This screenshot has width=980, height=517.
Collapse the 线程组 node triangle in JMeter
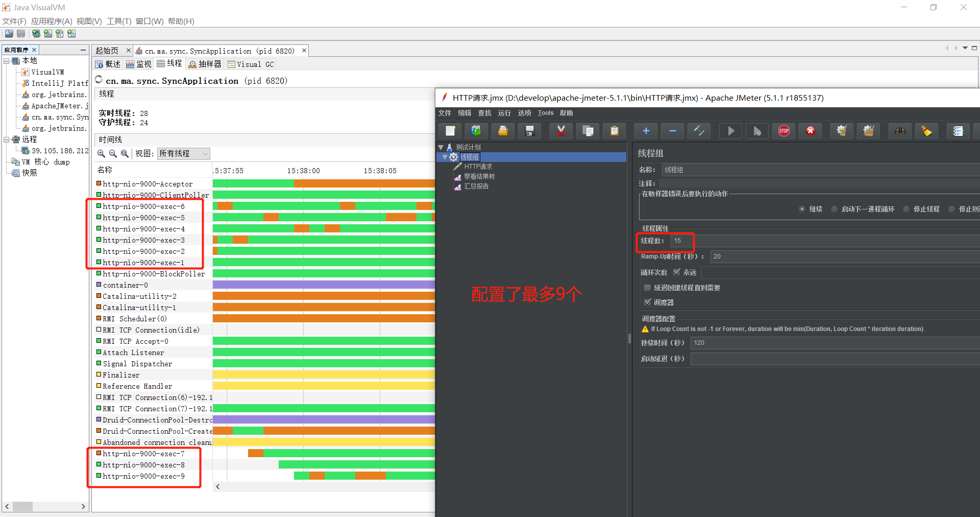(445, 157)
